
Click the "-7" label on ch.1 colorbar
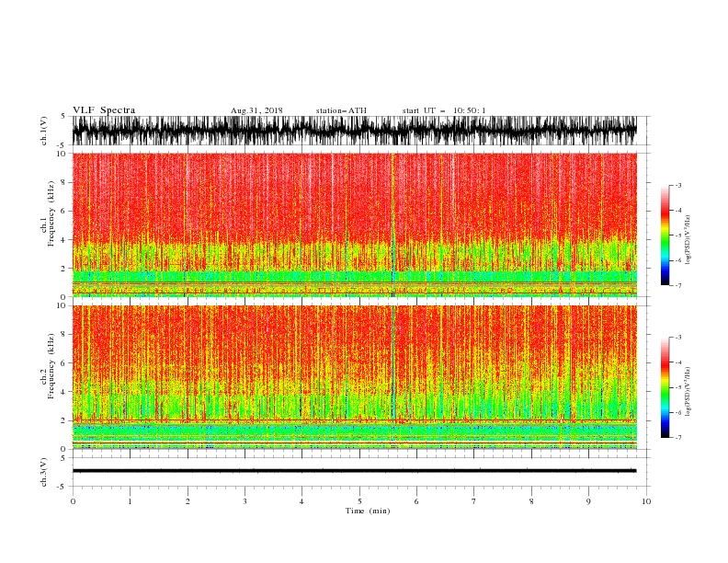coord(678,285)
